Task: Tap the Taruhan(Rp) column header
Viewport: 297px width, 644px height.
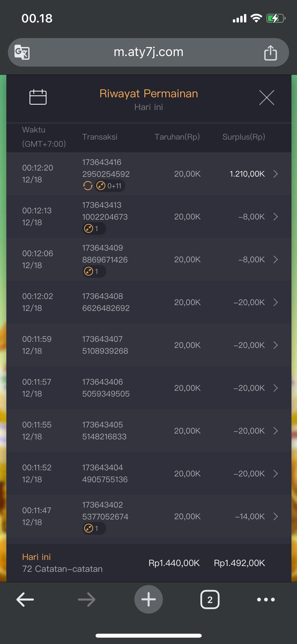Action: tap(177, 137)
